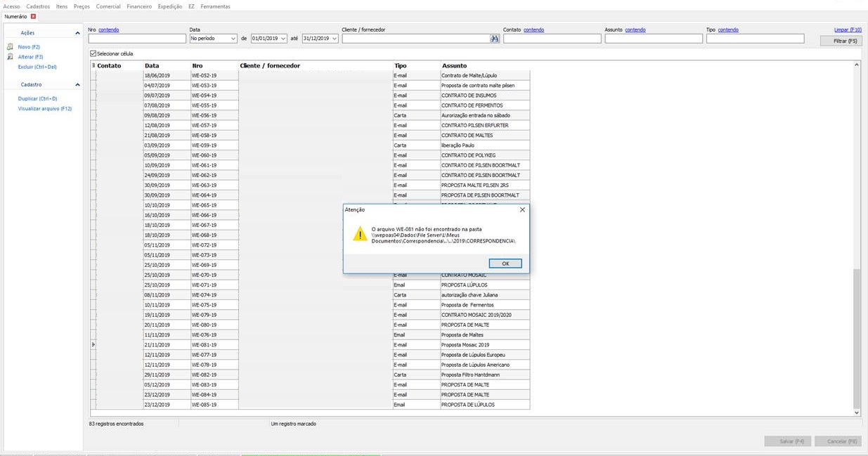Open the No período date filter dropdown

click(x=233, y=39)
